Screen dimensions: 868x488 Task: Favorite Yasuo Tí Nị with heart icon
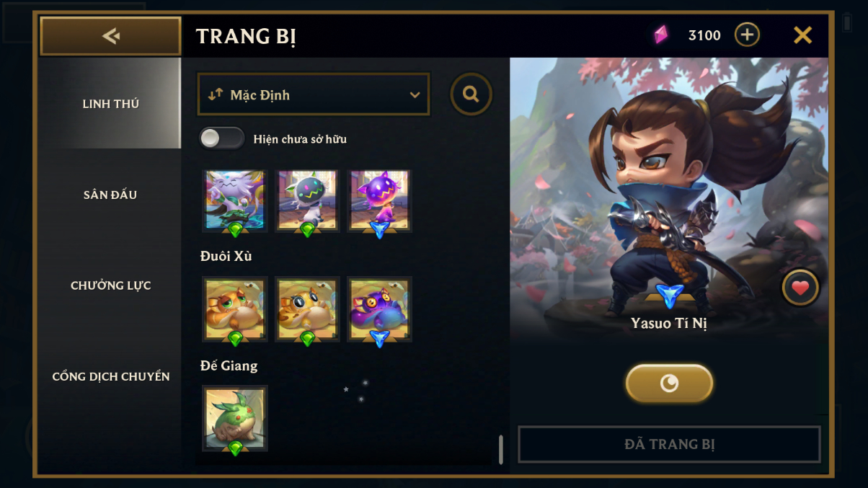tap(800, 288)
